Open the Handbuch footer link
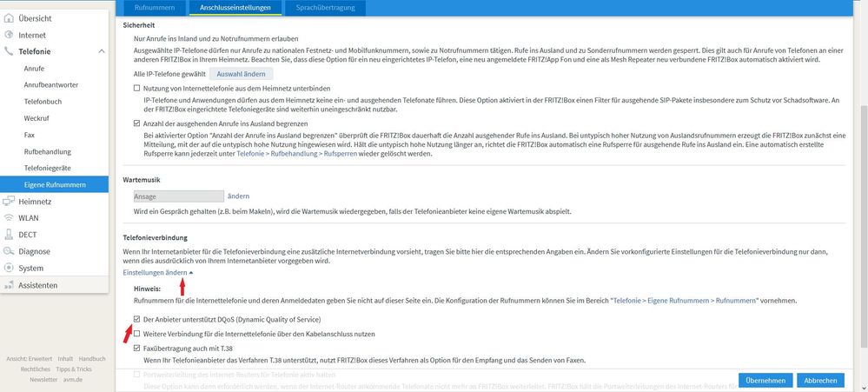This screenshot has height=392, width=868. [92, 359]
